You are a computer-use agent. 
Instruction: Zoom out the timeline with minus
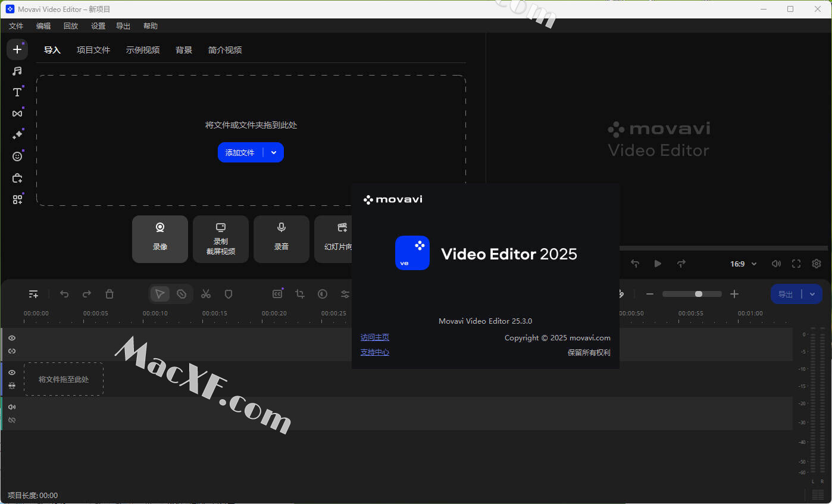coord(650,294)
